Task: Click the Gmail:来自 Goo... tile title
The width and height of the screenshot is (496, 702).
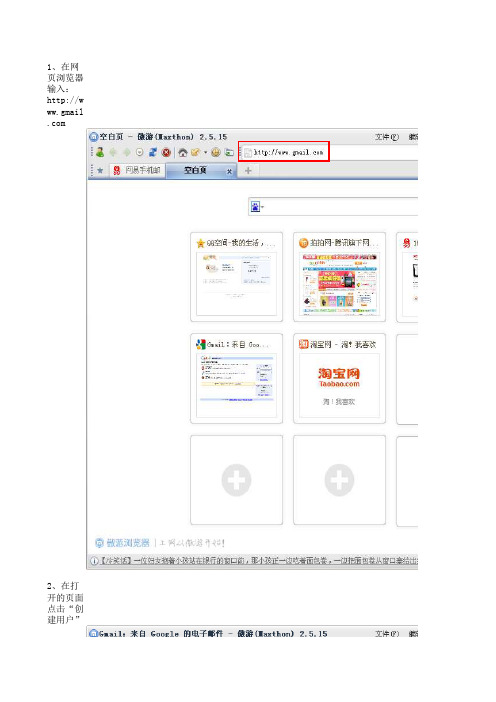Action: (x=238, y=344)
